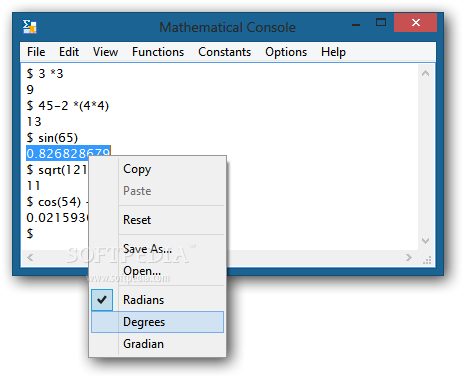This screenshot has height=378, width=464.
Task: Open the Help menu
Action: pyautogui.click(x=333, y=52)
